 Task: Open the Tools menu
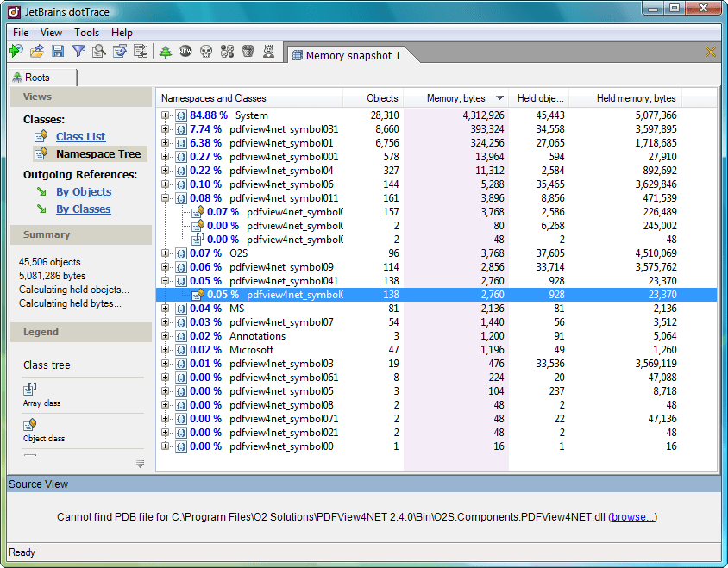86,33
